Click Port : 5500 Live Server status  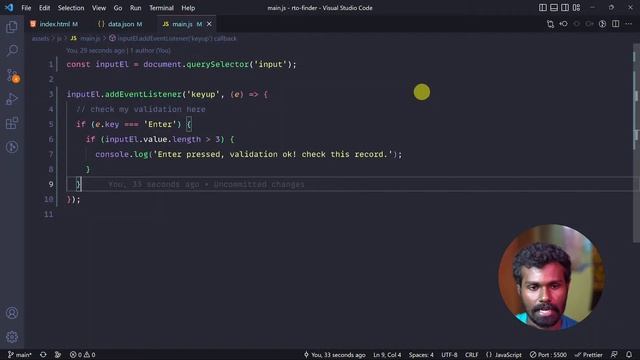point(548,355)
